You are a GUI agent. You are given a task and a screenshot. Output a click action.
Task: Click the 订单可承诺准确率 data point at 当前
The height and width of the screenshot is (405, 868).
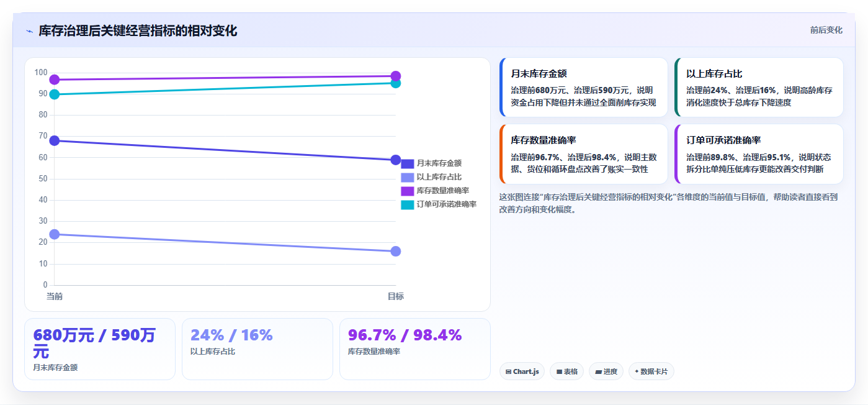coord(55,94)
